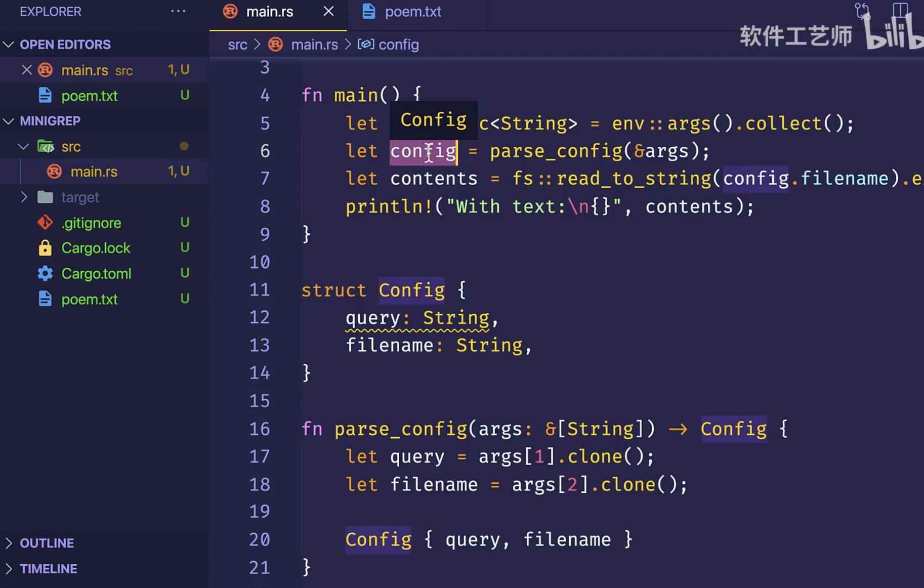
Task: Click Rust icon of main.rs under src
Action: coord(54,172)
